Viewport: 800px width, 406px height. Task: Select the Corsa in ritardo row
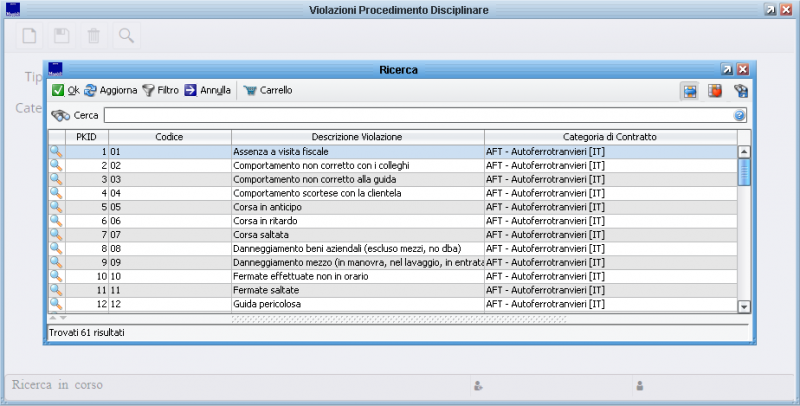point(355,220)
